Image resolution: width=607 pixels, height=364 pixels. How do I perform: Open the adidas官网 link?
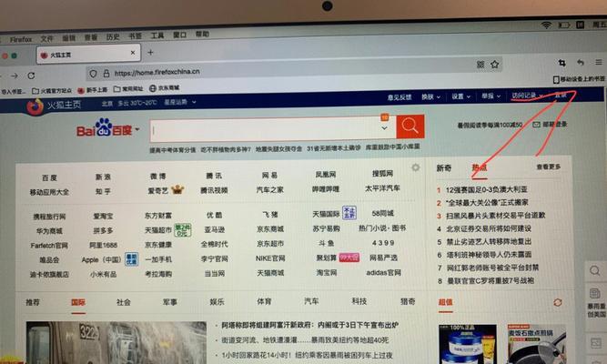[383, 273]
